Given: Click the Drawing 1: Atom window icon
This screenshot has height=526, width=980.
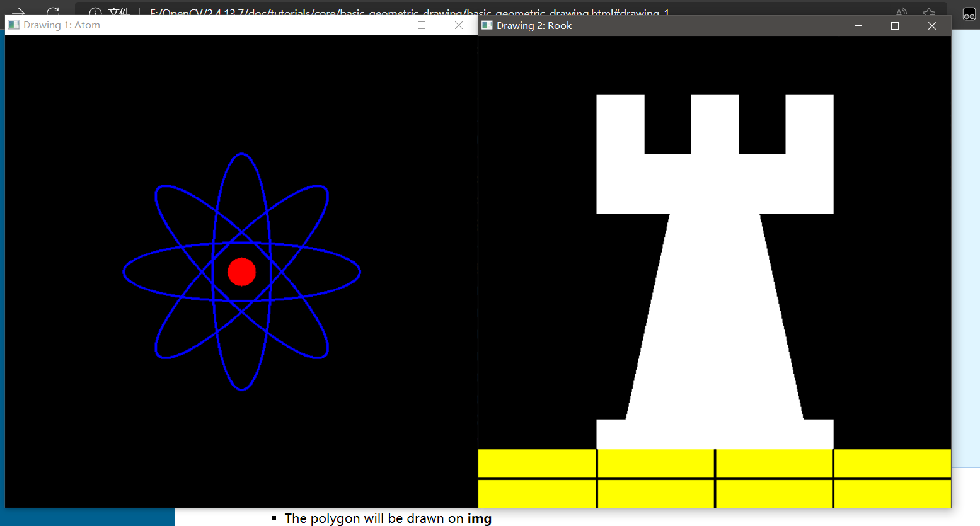Looking at the screenshot, I should [14, 25].
